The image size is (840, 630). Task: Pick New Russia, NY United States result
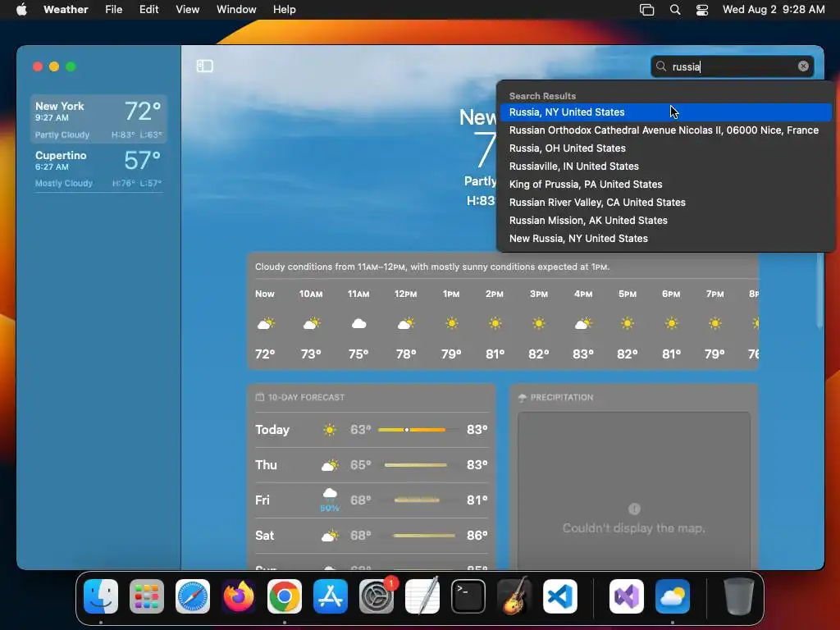tap(666, 239)
